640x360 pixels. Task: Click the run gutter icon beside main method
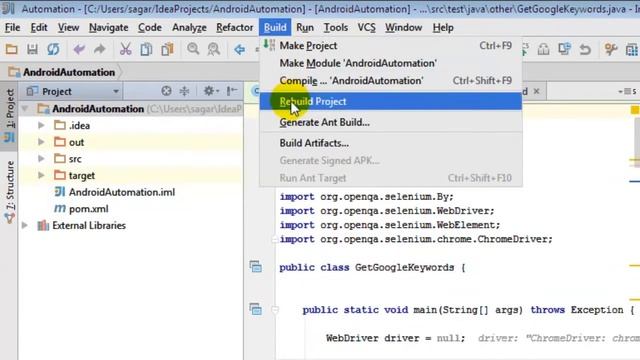pos(256,309)
